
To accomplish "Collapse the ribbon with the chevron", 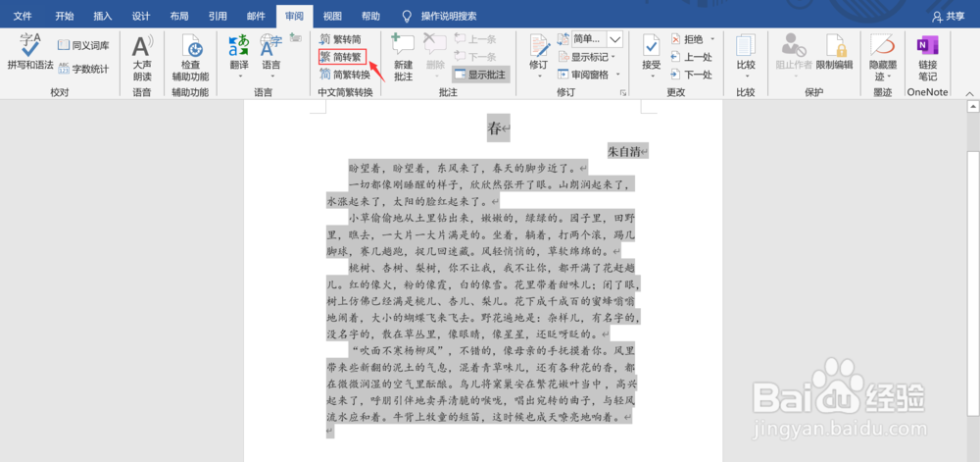I will tap(969, 93).
